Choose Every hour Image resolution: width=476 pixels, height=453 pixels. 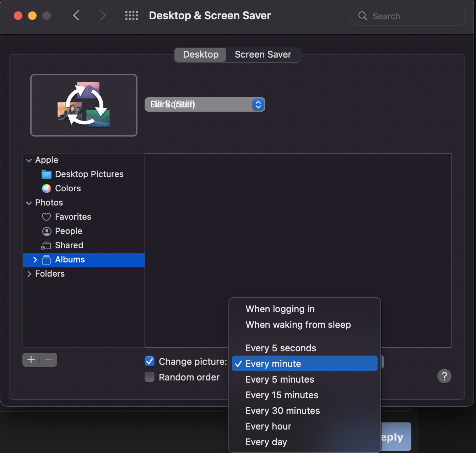pyautogui.click(x=305, y=426)
